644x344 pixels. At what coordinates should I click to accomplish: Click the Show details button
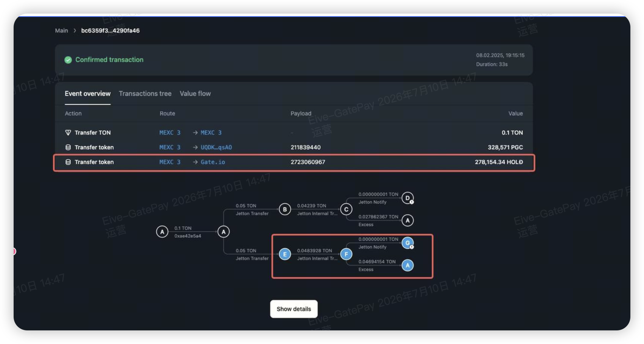click(294, 309)
